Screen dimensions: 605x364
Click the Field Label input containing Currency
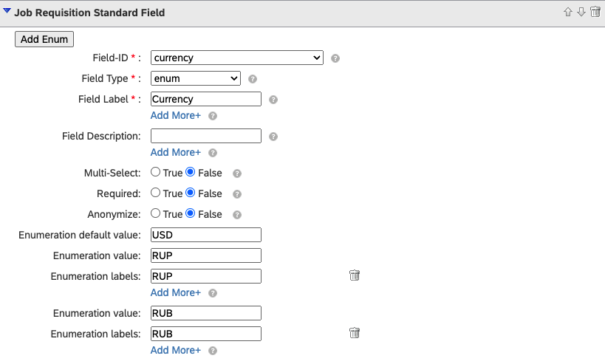pos(206,99)
